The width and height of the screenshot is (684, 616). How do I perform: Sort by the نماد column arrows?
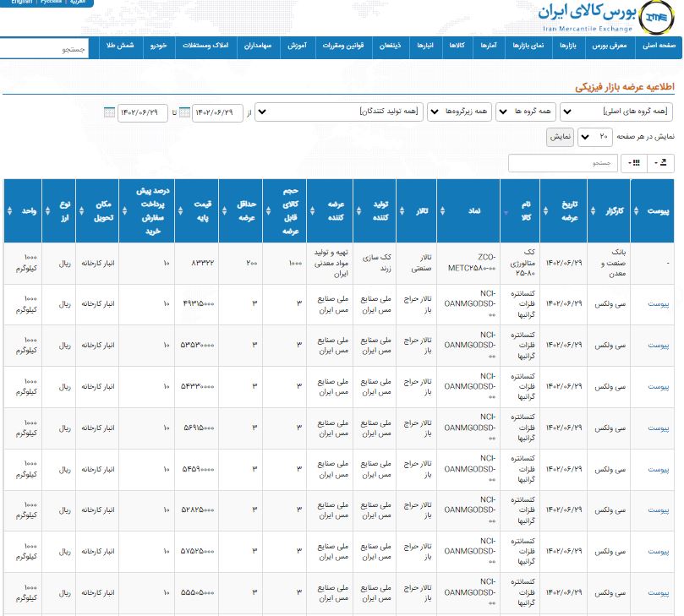[x=442, y=211]
